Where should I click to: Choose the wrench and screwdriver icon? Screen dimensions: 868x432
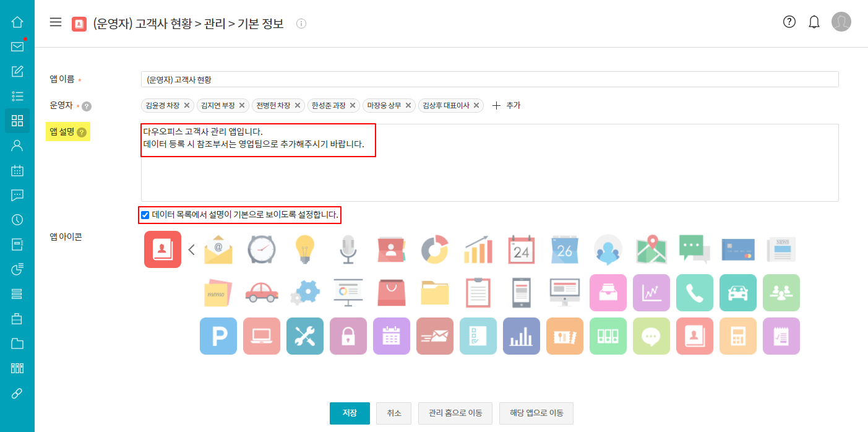(x=305, y=336)
